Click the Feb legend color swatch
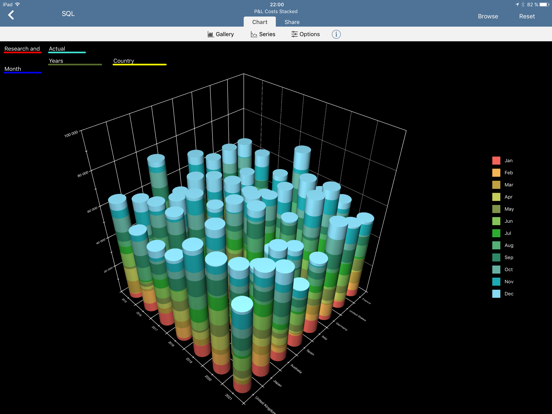The width and height of the screenshot is (552, 414). click(496, 172)
